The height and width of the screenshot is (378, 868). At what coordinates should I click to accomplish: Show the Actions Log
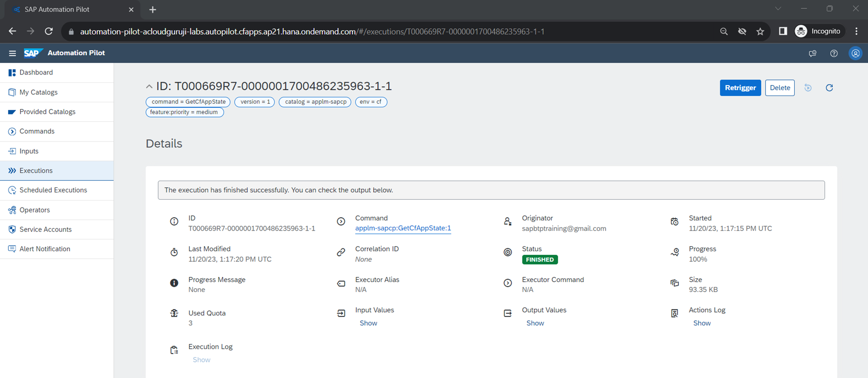701,323
